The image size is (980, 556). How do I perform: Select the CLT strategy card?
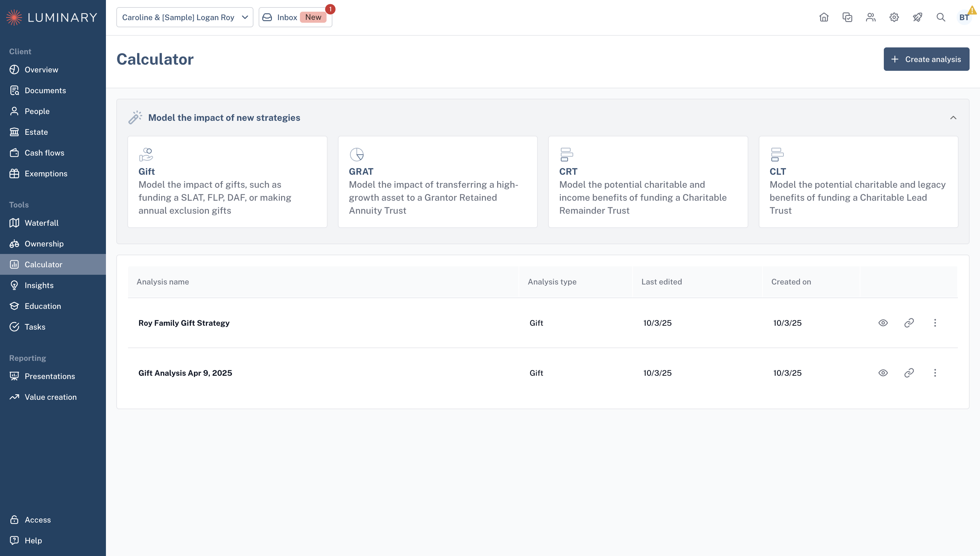pyautogui.click(x=858, y=182)
